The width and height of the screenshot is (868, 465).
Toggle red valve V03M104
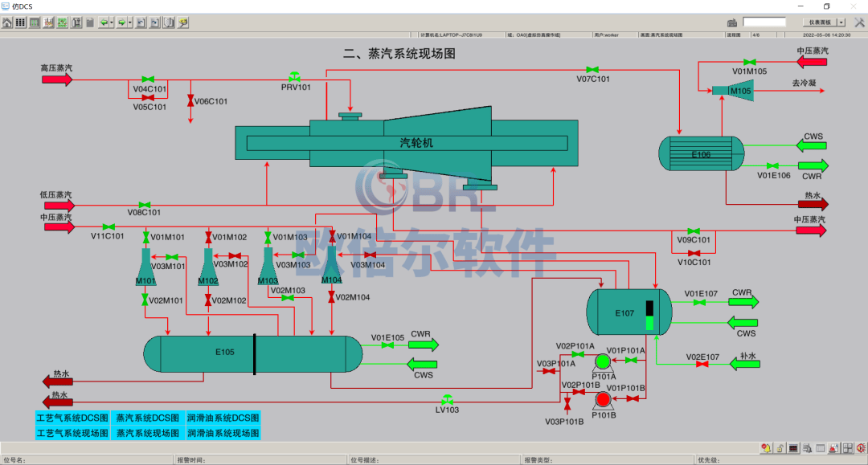[x=370, y=255]
